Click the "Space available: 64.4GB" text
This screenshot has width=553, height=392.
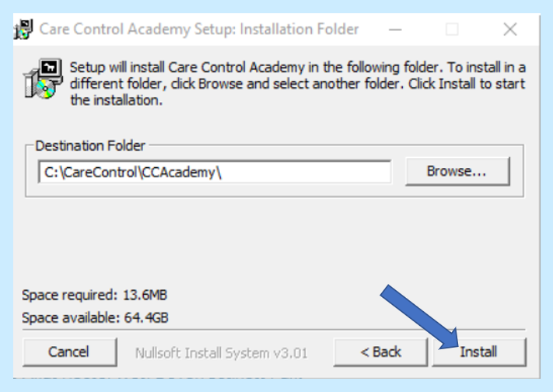(x=95, y=317)
